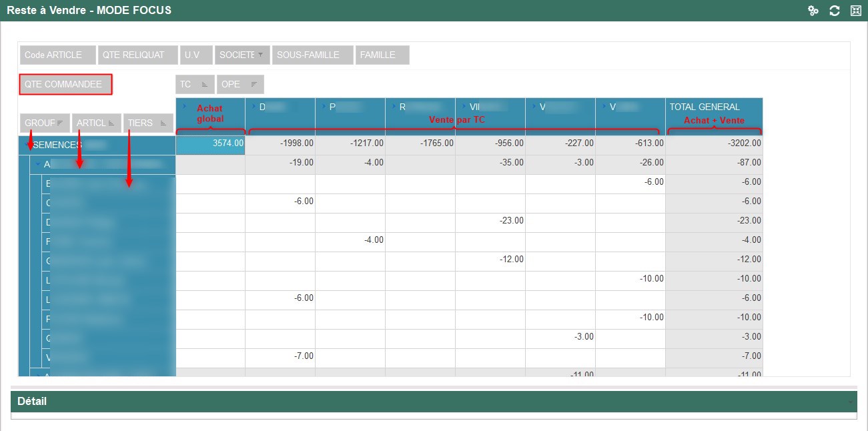Image resolution: width=868 pixels, height=431 pixels.
Task: Open the SOCIETE filter dropdown arrow
Action: point(260,55)
